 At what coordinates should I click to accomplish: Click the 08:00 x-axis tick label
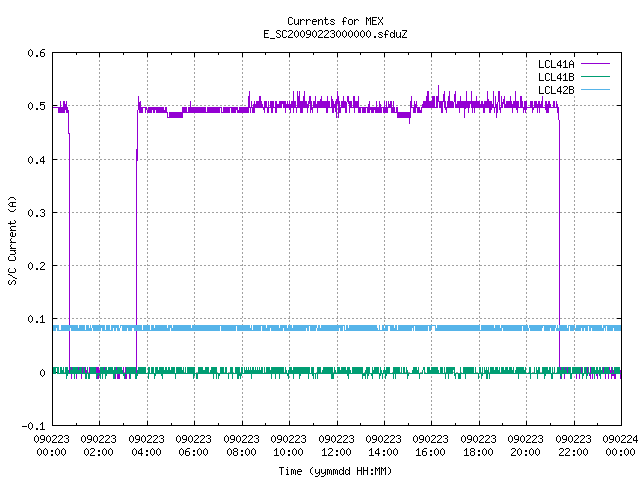(x=241, y=452)
